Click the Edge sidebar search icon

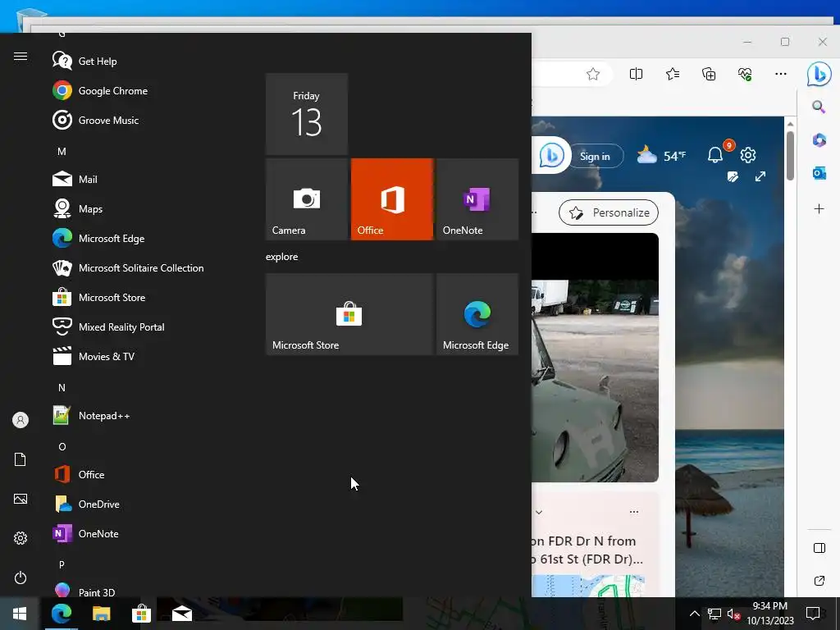point(819,107)
